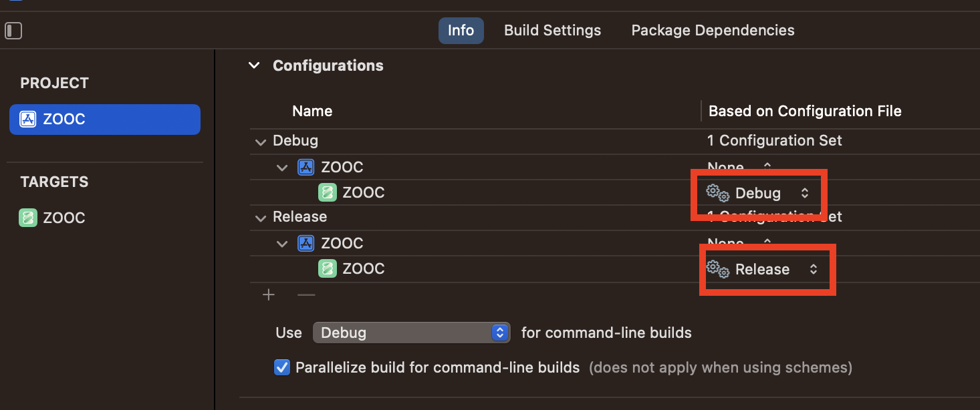
Task: Toggle the sidebar panel icon
Action: click(x=13, y=31)
